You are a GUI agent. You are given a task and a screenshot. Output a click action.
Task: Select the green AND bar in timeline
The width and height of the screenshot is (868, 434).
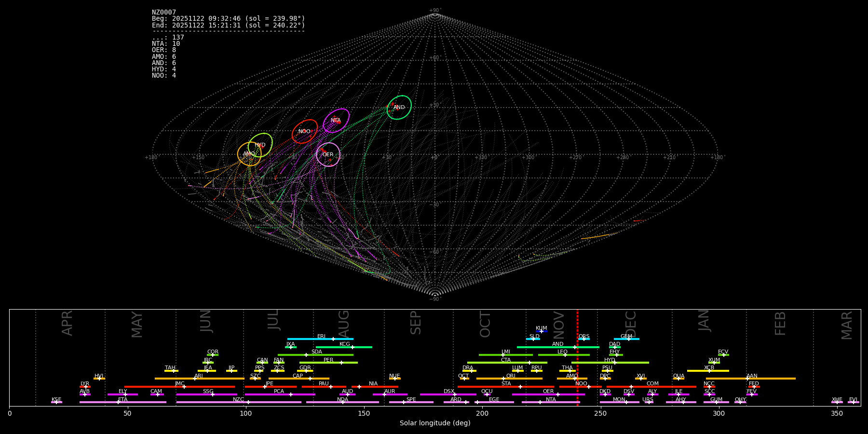[558, 347]
